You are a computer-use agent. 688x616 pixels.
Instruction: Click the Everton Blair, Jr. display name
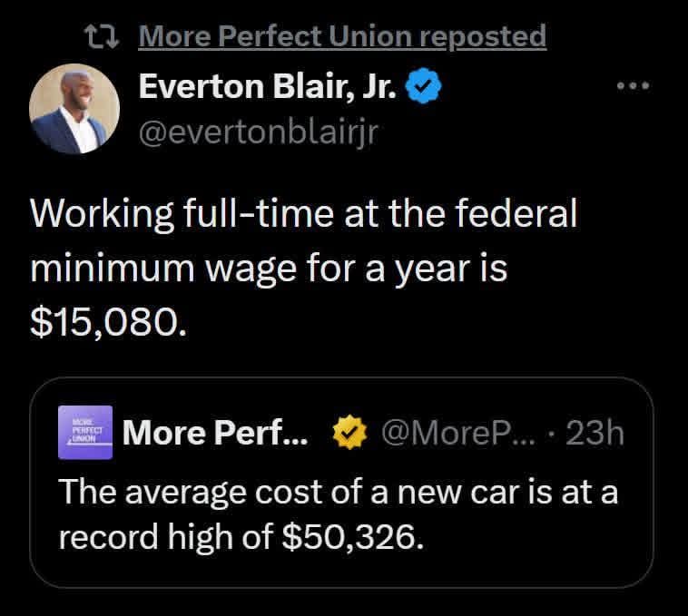point(267,89)
